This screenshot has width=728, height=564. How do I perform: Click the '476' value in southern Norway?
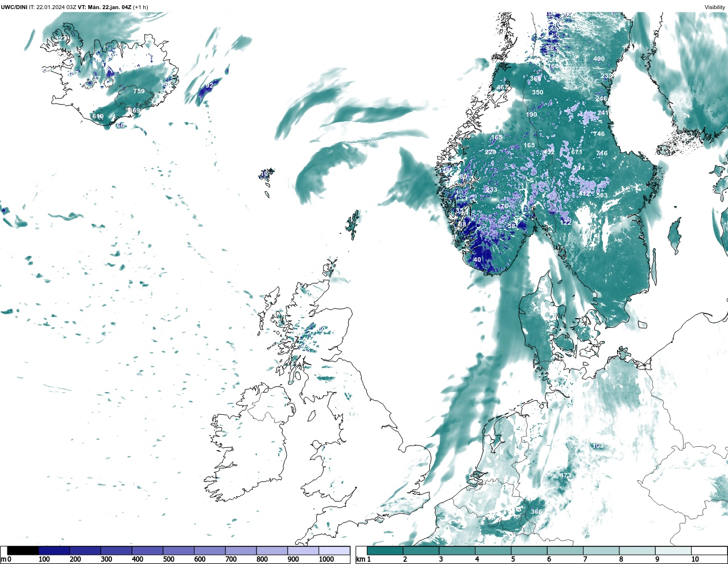502,206
